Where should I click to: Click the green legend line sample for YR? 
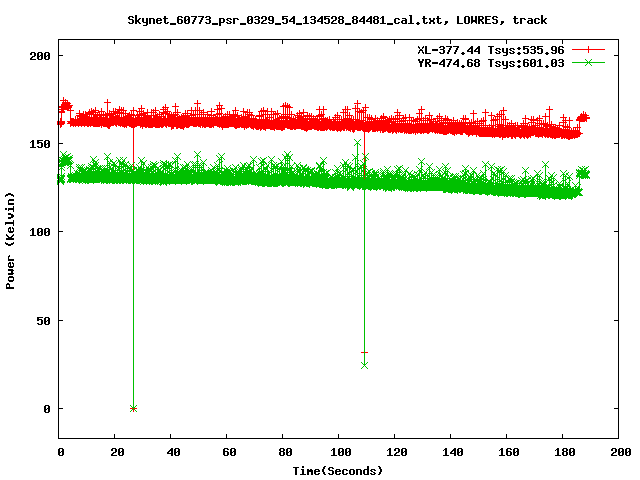(x=588, y=62)
